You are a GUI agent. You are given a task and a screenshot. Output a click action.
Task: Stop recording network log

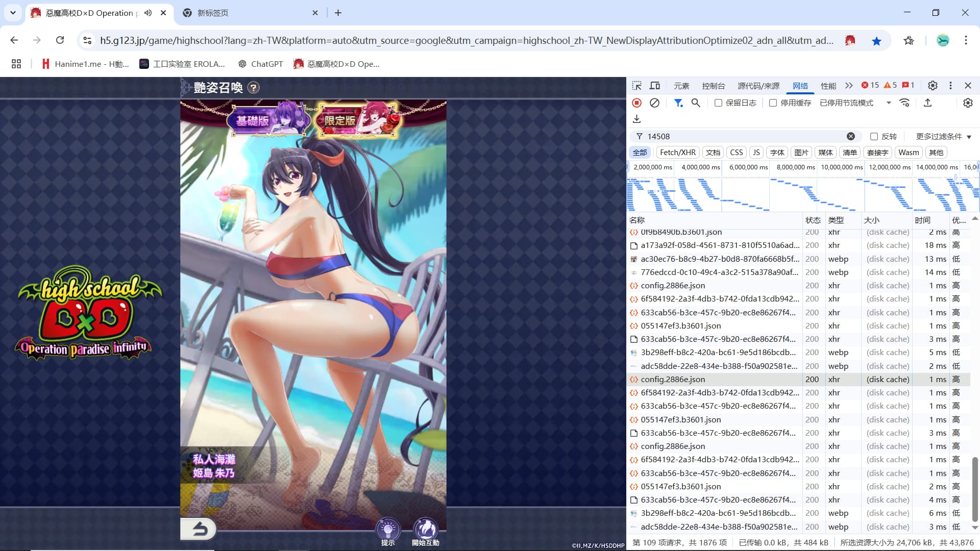point(636,103)
